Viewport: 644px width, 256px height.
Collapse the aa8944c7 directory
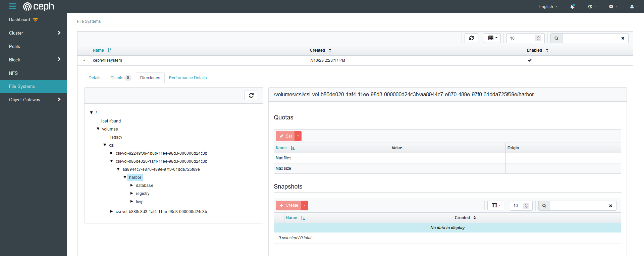tap(118, 169)
